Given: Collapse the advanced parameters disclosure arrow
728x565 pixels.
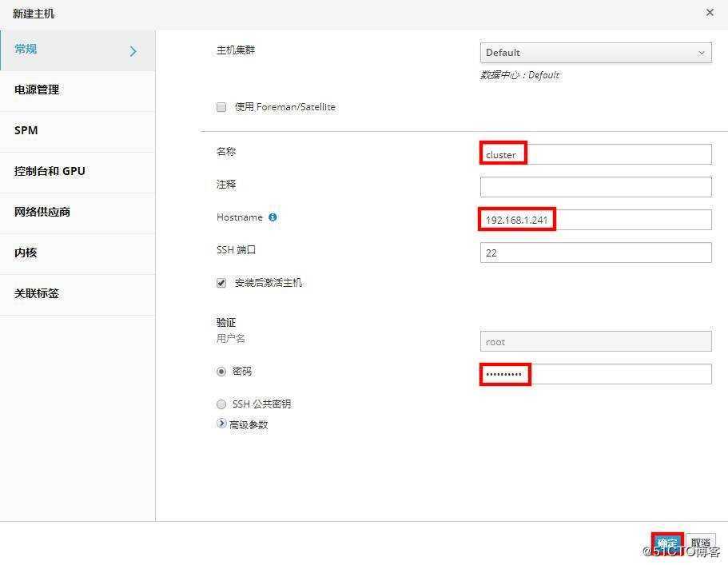Looking at the screenshot, I should pyautogui.click(x=221, y=424).
